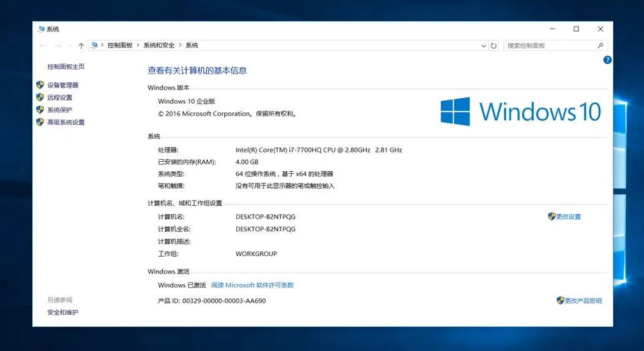Open 阅读 Microsoft 软件许可条款 link
The height and width of the screenshot is (351, 644).
tap(252, 285)
